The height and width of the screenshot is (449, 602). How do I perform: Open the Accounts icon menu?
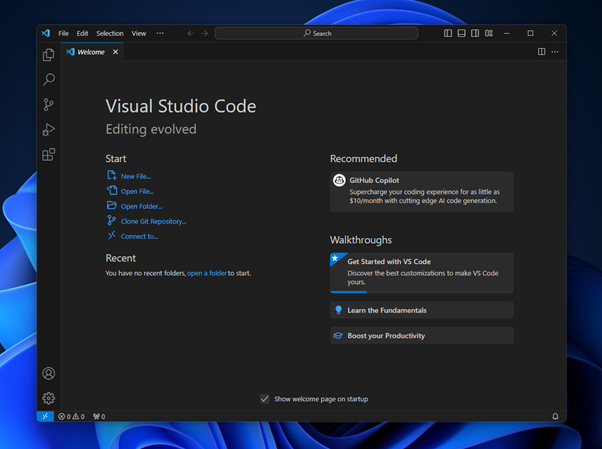coord(48,373)
